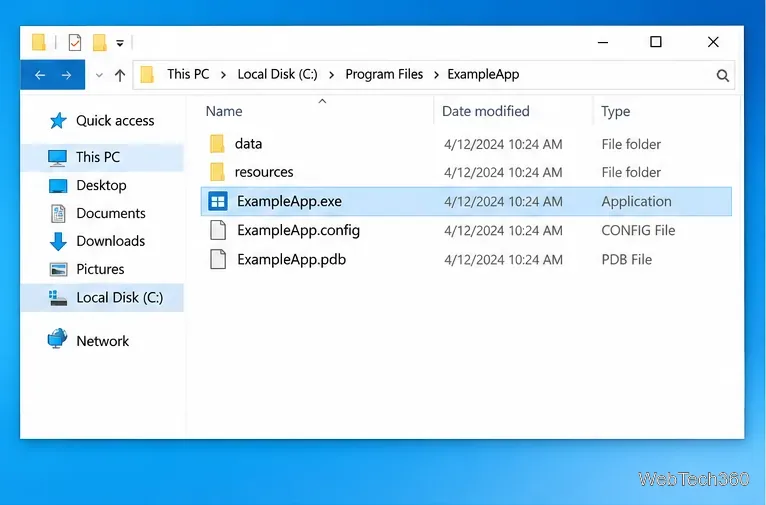
Task: Click the Pictures icon in sidebar
Action: pos(58,270)
